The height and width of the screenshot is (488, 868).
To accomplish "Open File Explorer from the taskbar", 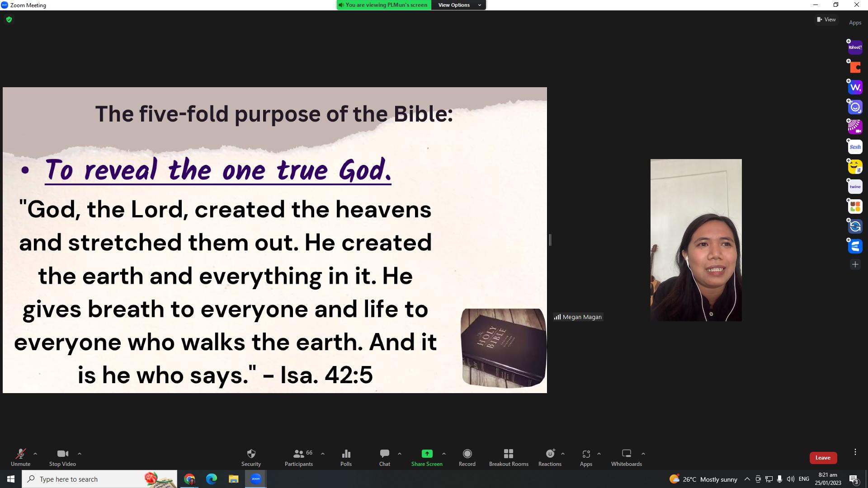I will [233, 479].
